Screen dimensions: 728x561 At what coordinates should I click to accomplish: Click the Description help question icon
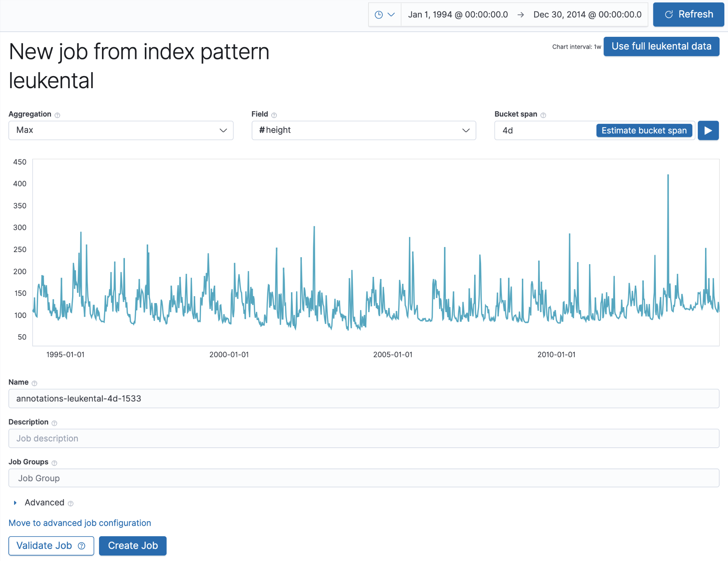[54, 423]
